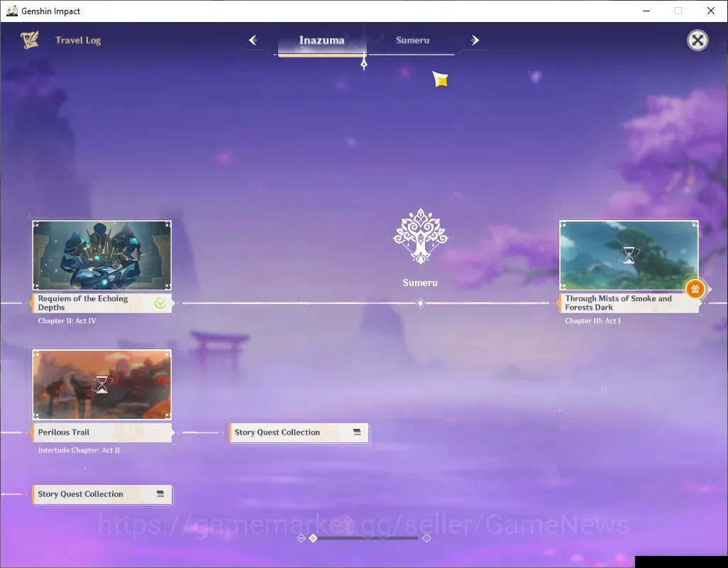This screenshot has height=568, width=728.
Task: Click the 'Chapter III: Act I' text
Action: 592,321
